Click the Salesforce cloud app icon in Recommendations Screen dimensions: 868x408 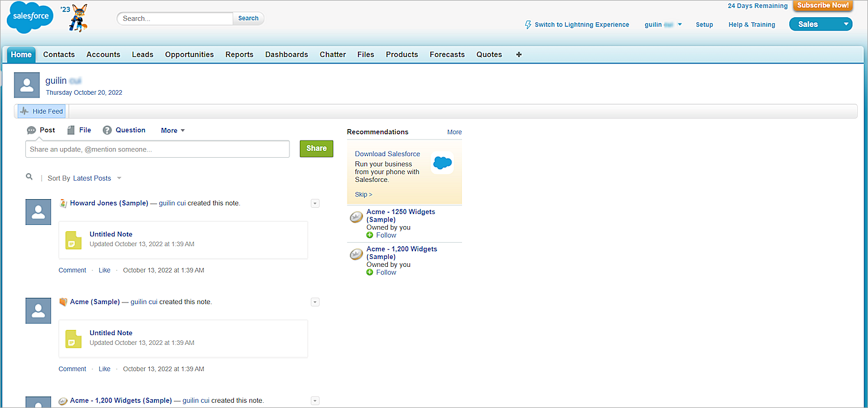pos(442,162)
